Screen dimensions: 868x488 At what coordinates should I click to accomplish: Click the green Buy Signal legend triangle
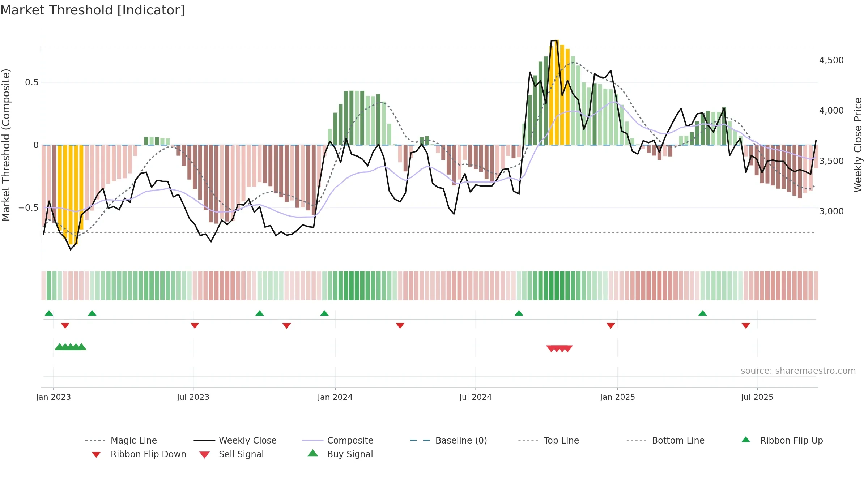point(313,453)
